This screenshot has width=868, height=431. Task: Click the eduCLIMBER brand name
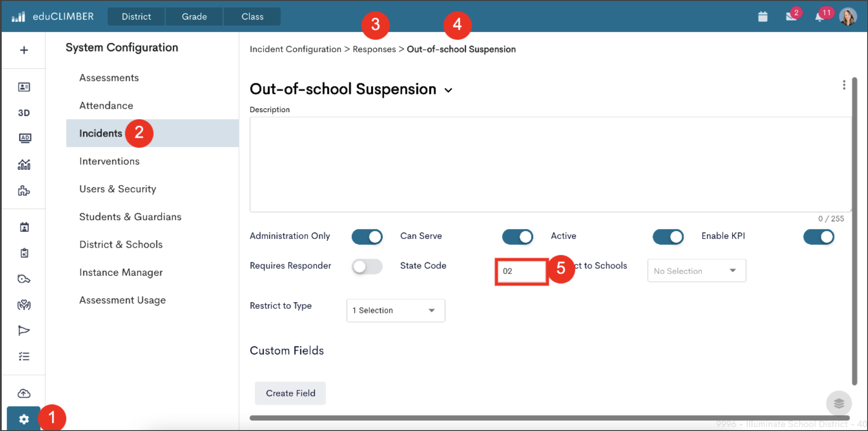63,17
